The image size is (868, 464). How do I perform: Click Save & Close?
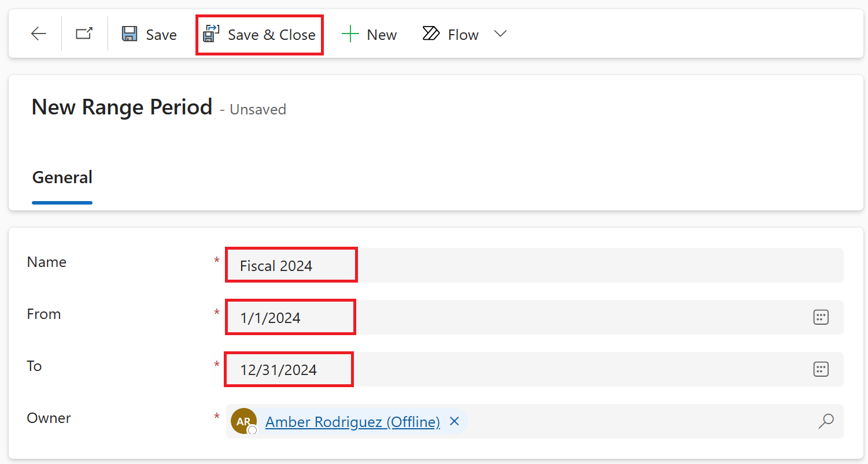point(259,35)
